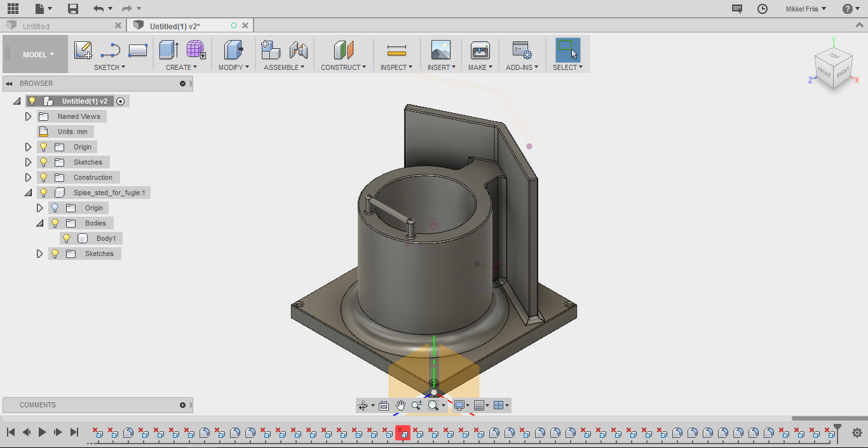Select the Offset Plane tool in Construct

point(343,50)
